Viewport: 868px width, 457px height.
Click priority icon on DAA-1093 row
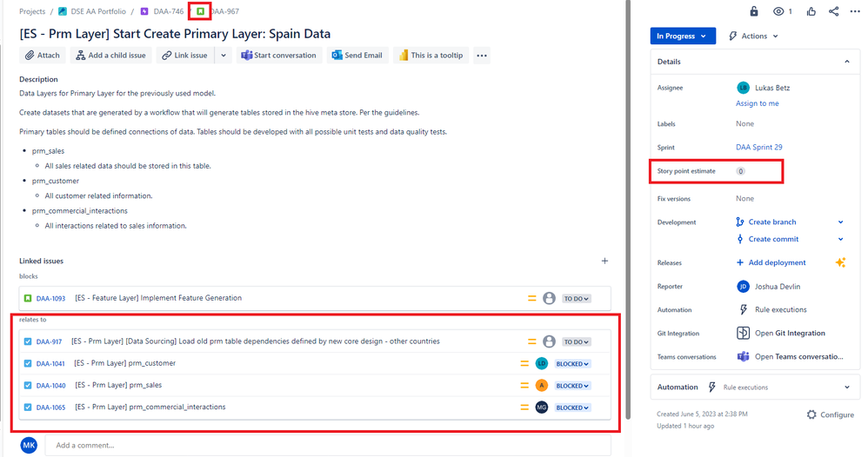[531, 298]
